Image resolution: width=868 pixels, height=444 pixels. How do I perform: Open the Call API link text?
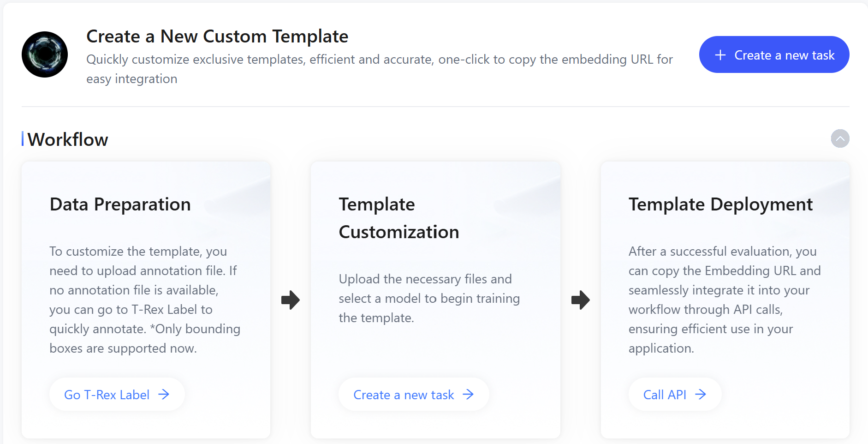[x=665, y=395]
